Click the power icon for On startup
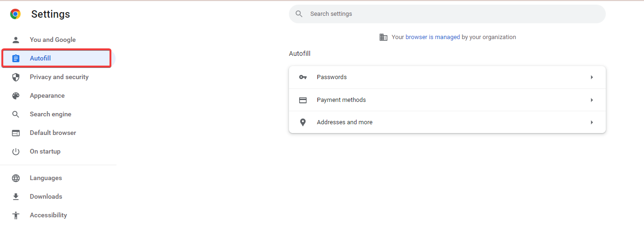This screenshot has height=228, width=644. [x=16, y=151]
